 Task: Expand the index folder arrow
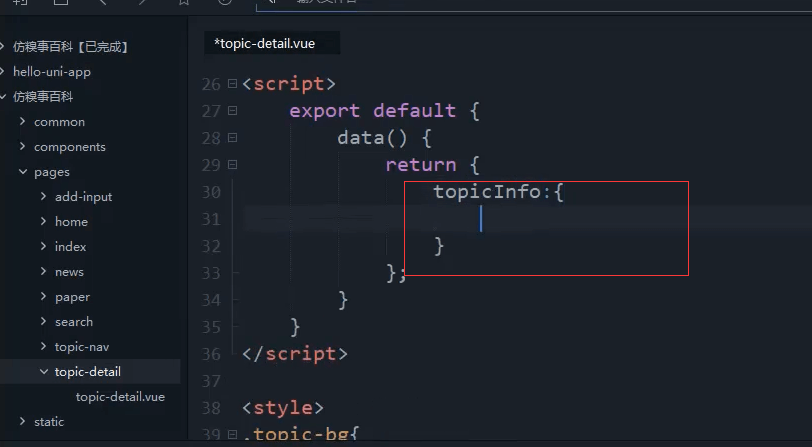[44, 246]
